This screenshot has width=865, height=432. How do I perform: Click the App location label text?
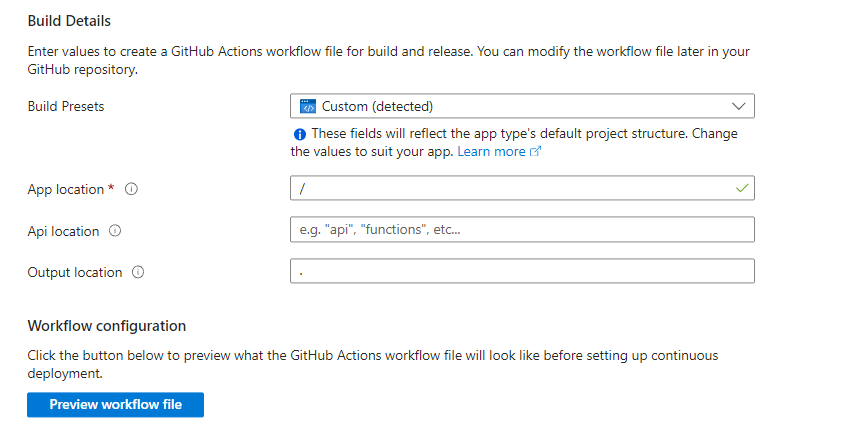(x=66, y=189)
